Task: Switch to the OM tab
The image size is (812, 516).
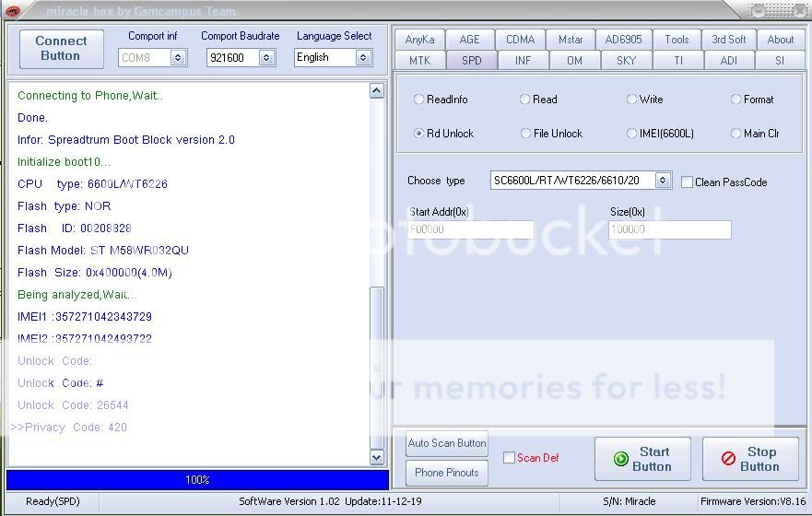Action: tap(574, 61)
